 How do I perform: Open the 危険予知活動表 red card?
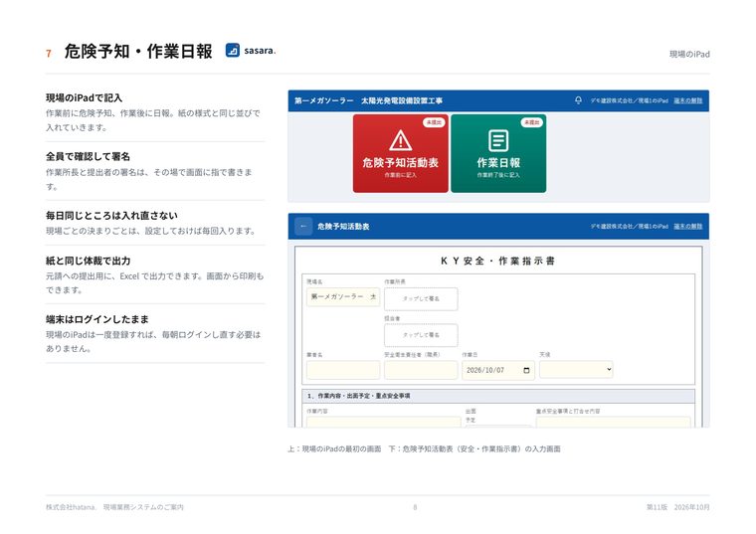400,153
